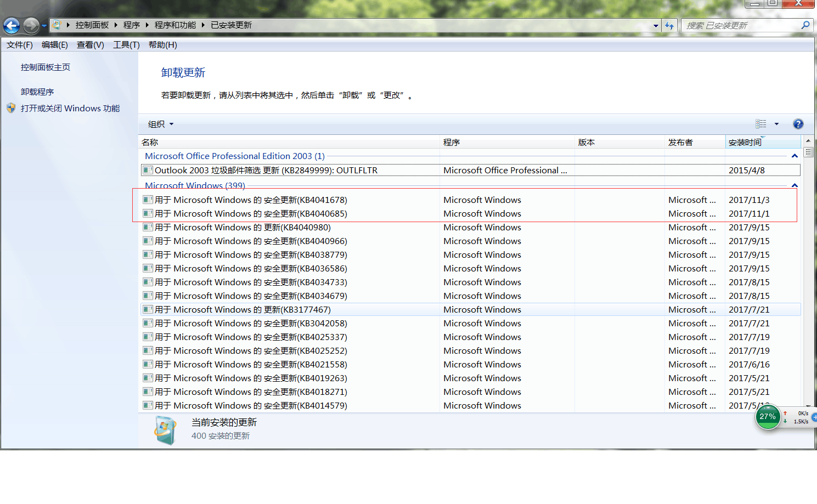Open the 编辑(E) menu

click(x=55, y=45)
